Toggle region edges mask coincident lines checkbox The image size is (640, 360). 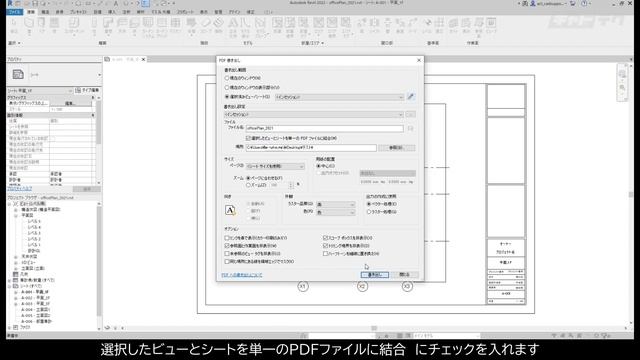[x=227, y=261]
